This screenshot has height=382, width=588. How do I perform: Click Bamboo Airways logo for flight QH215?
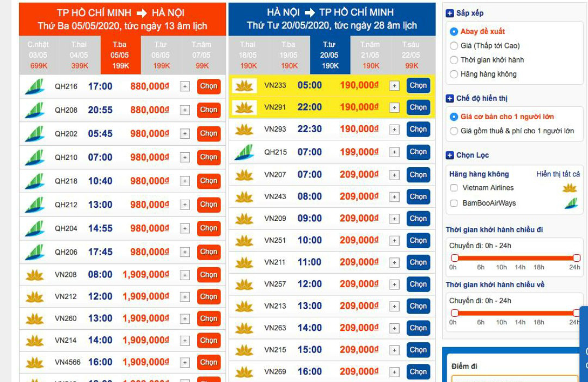[x=244, y=152]
